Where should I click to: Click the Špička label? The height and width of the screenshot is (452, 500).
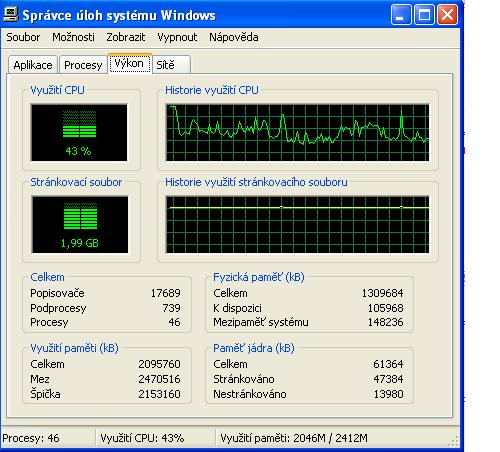[x=45, y=394]
